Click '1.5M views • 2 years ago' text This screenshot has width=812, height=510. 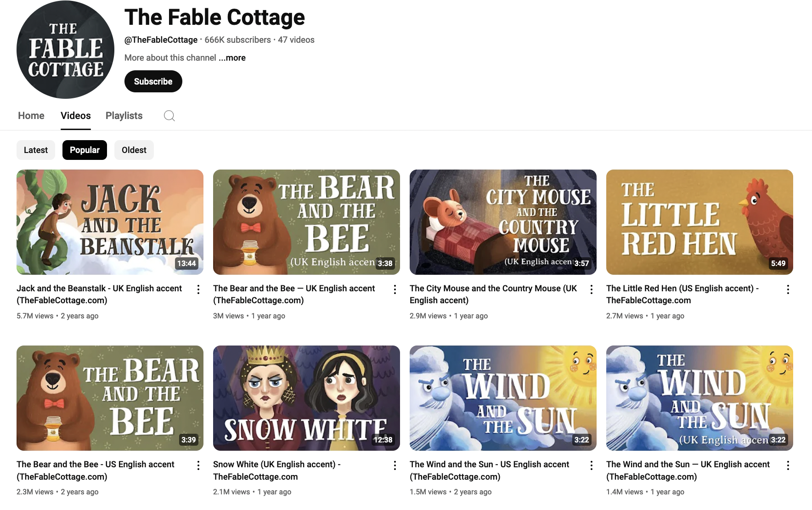(x=451, y=492)
